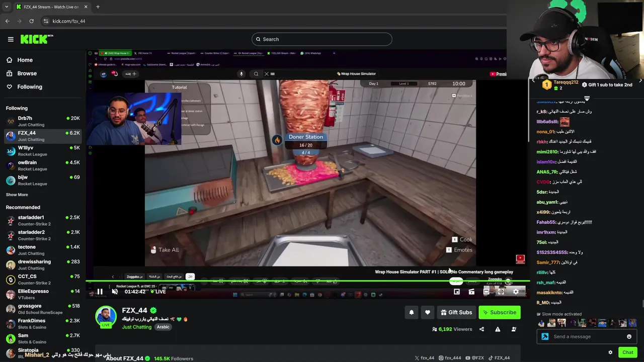
Task: Open player settings gear
Action: pos(516,292)
